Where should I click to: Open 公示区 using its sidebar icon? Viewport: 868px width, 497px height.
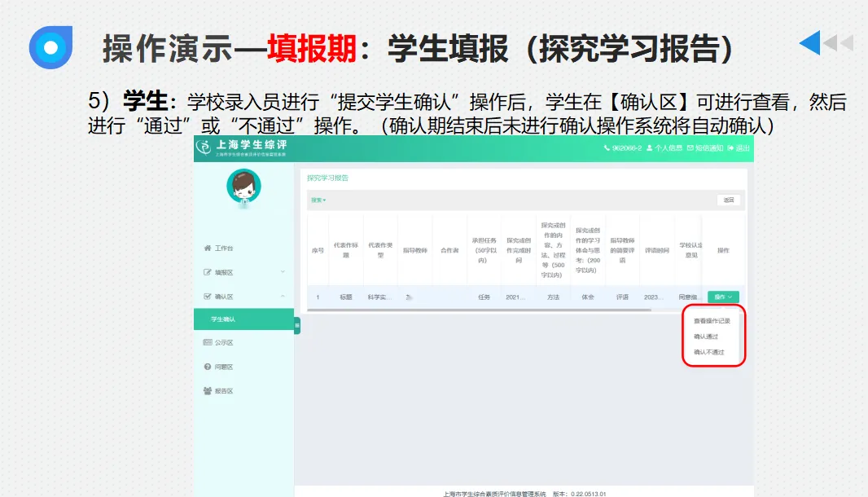(x=206, y=342)
